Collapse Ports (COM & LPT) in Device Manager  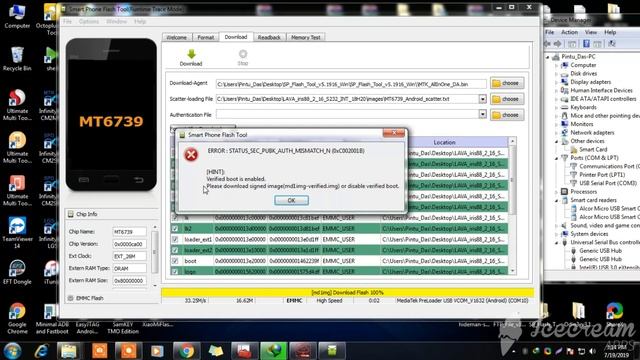point(556,158)
